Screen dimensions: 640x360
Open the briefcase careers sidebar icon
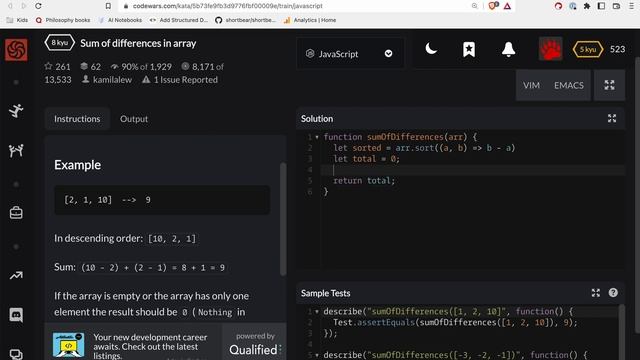pyautogui.click(x=16, y=213)
